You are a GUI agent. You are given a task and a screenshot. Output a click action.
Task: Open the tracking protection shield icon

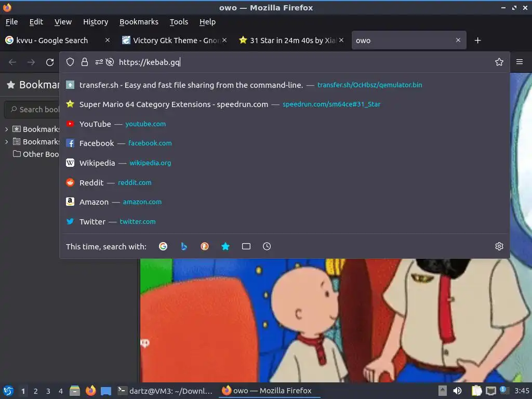(70, 62)
